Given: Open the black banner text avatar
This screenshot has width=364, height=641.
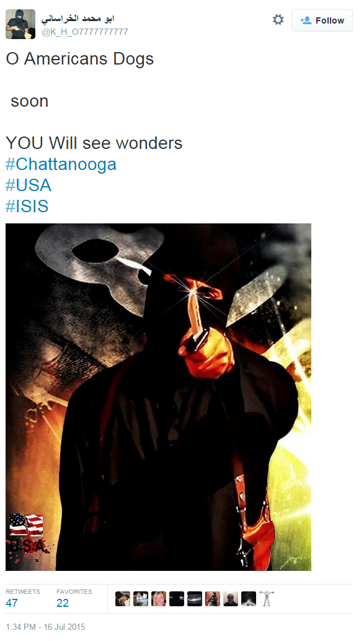Looking at the screenshot, I should pyautogui.click(x=195, y=599).
